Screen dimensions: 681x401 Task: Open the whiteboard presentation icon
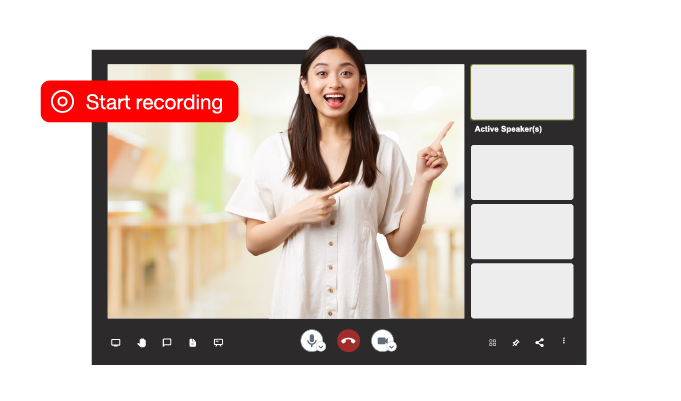point(218,343)
